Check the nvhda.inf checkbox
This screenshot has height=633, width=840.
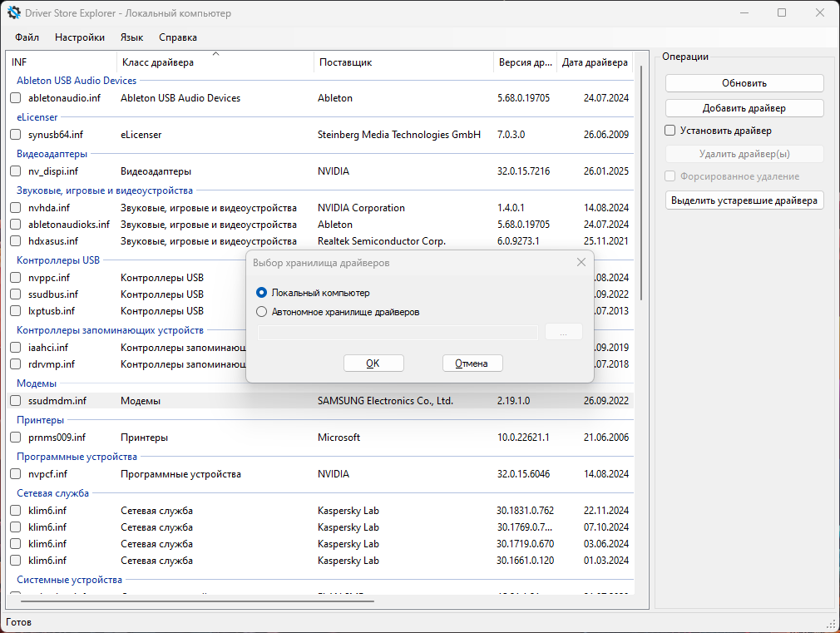[x=16, y=207]
